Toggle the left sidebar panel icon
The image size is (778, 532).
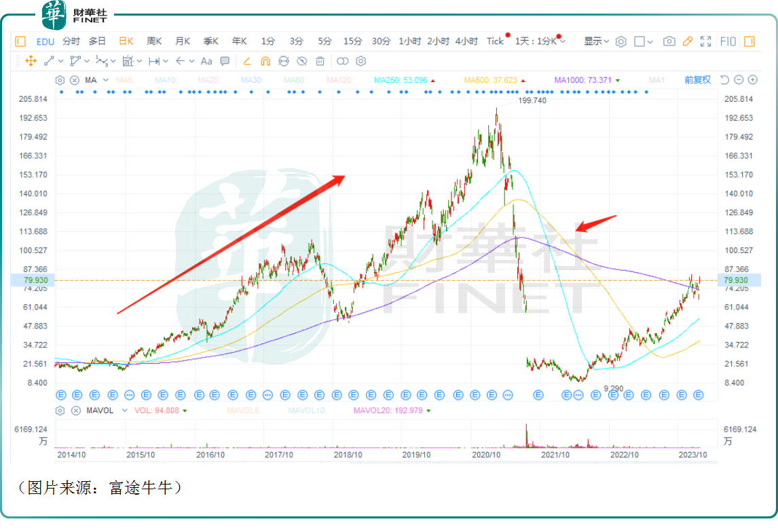20,41
